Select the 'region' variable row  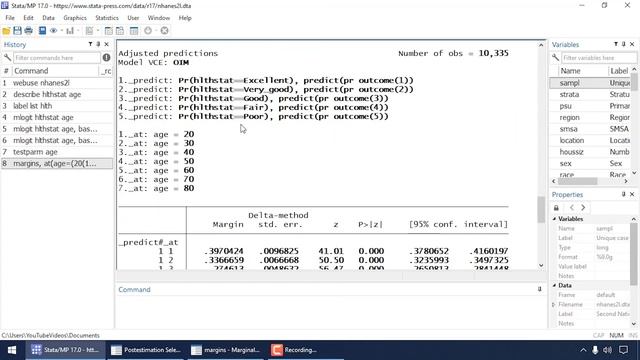pos(590,117)
